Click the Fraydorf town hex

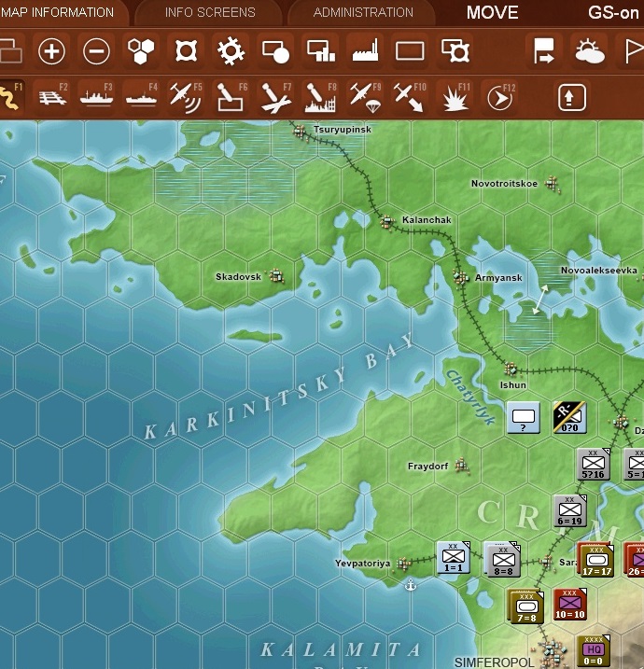click(x=461, y=465)
